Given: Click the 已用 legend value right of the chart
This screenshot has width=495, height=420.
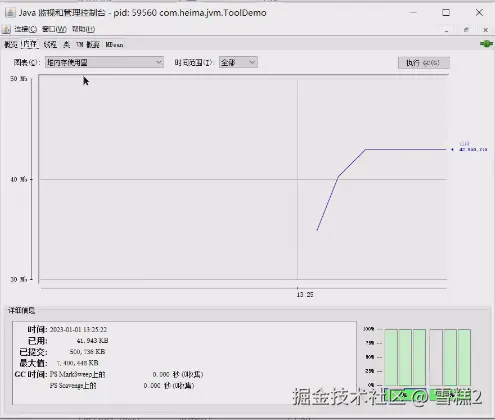Looking at the screenshot, I should point(473,150).
